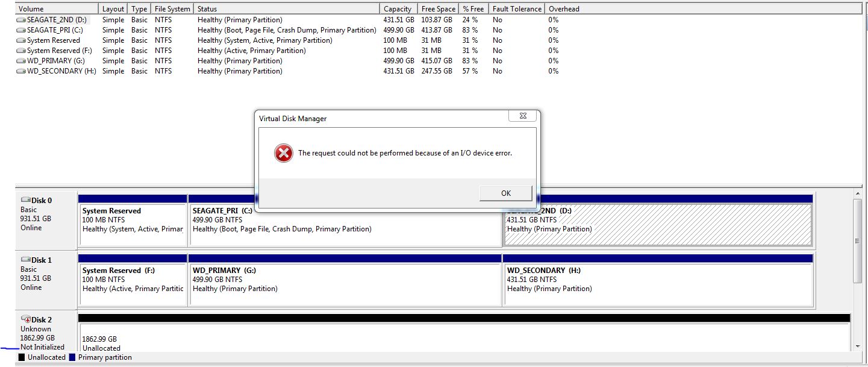
Task: Click OK in the I/O error dialog
Action: pos(505,193)
